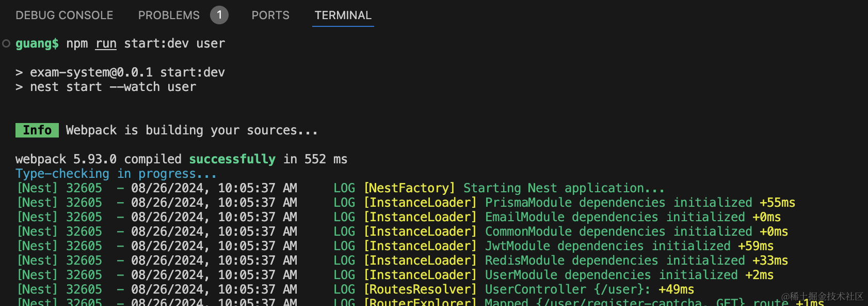Open the Ports tab
The width and height of the screenshot is (868, 306).
tap(270, 16)
